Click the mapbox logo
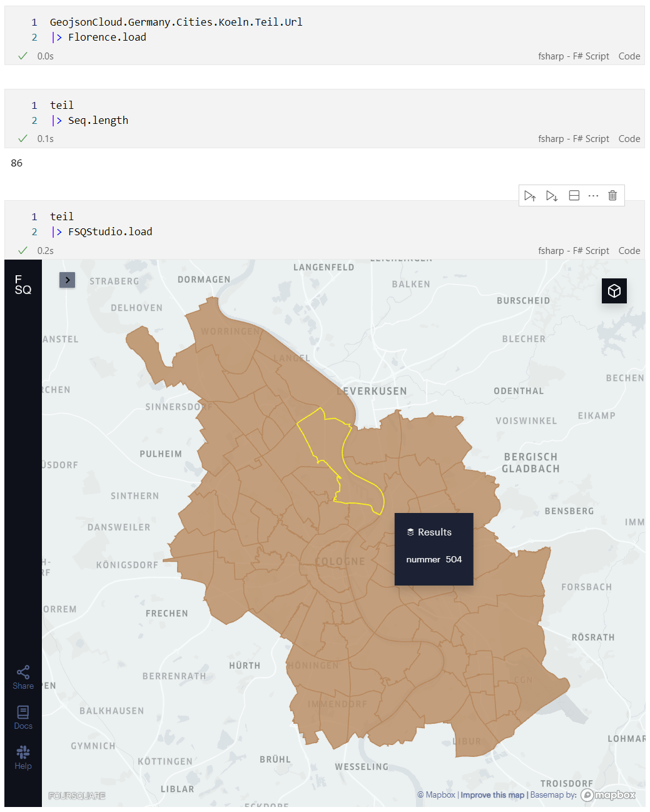This screenshot has width=650, height=812. click(x=608, y=795)
